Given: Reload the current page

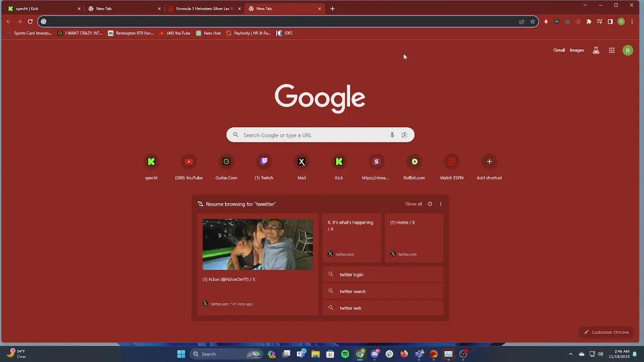Looking at the screenshot, I should 30,22.
